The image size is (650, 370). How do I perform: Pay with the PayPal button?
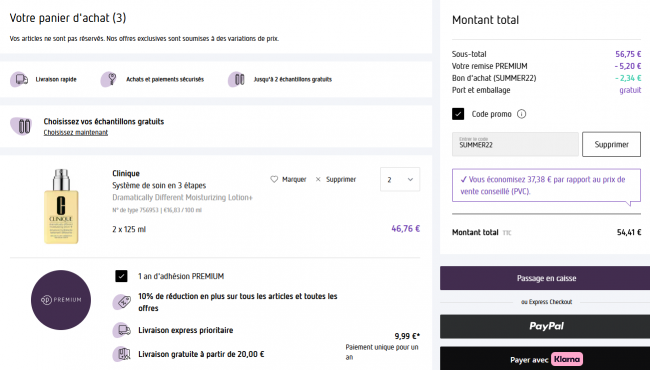tap(546, 326)
